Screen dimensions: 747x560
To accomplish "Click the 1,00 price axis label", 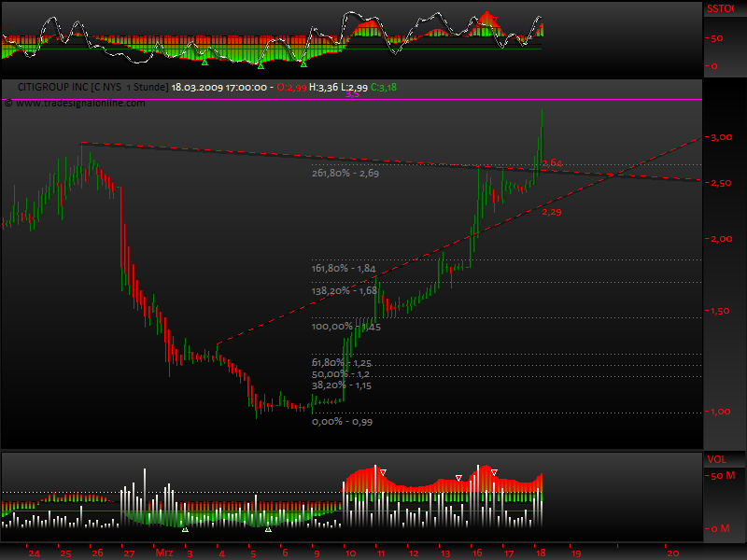I will click(720, 412).
